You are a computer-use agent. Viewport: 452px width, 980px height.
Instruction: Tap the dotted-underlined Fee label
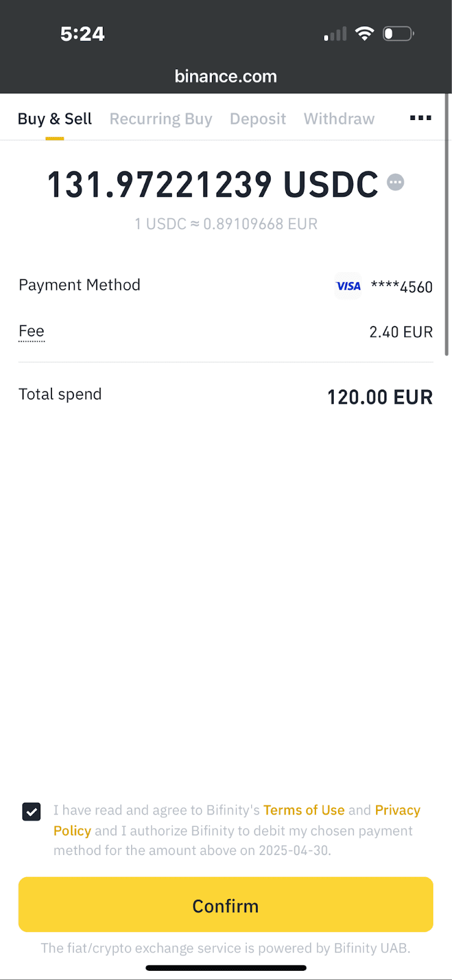(x=31, y=331)
